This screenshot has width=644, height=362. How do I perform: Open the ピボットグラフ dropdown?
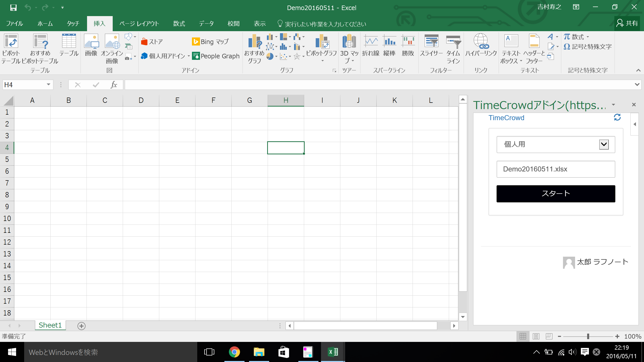tap(323, 61)
